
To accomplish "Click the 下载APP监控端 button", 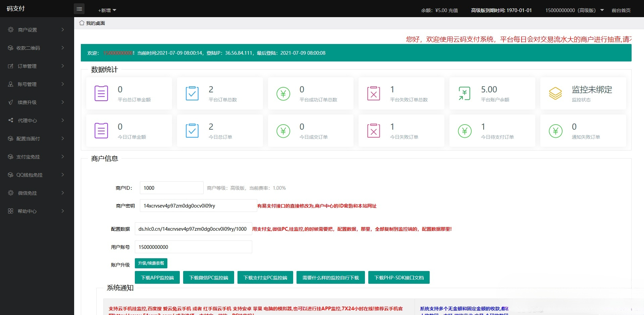I will (157, 278).
